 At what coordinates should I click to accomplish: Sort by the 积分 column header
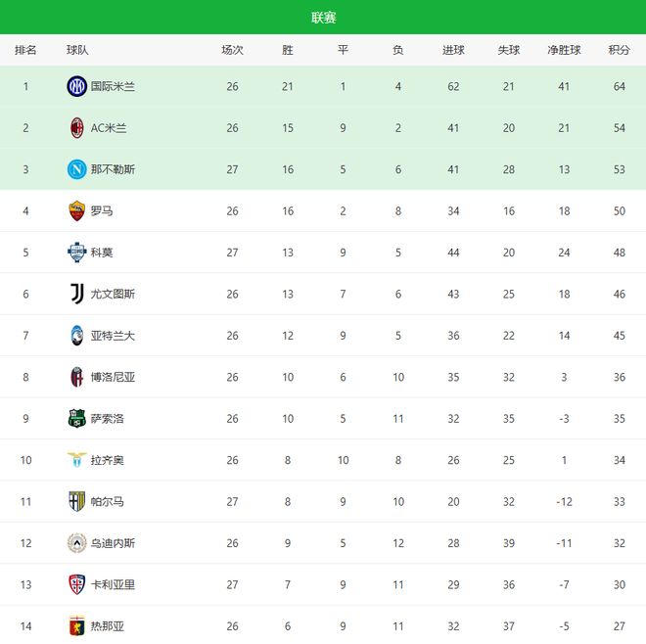click(619, 50)
